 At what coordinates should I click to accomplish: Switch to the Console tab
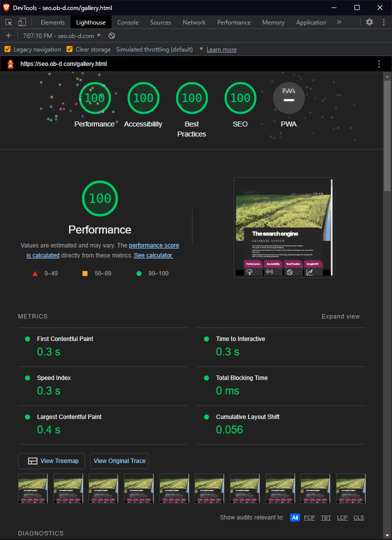click(x=128, y=22)
